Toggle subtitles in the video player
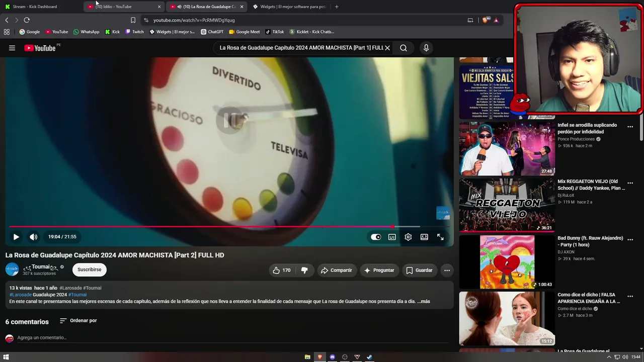Viewport: 644px width, 362px height. 392,237
